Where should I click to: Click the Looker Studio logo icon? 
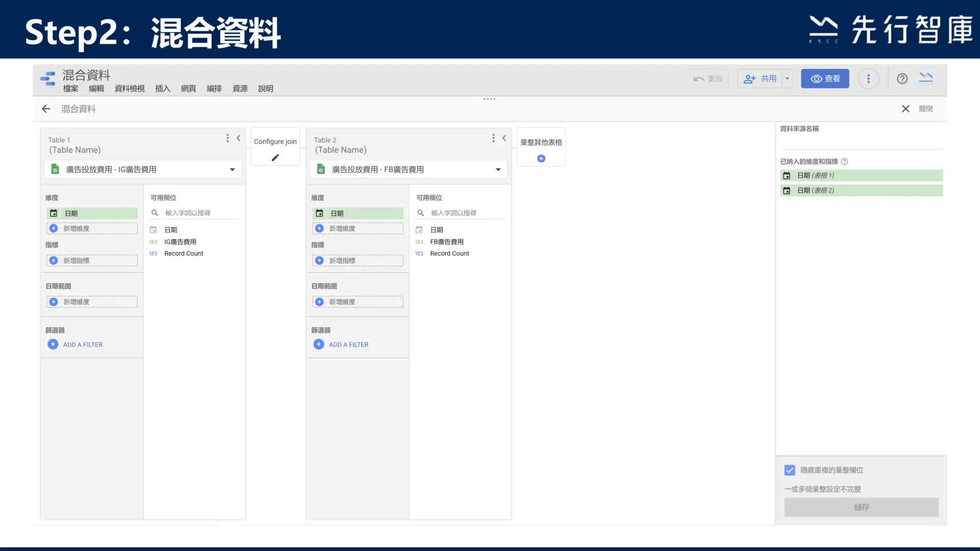[48, 79]
